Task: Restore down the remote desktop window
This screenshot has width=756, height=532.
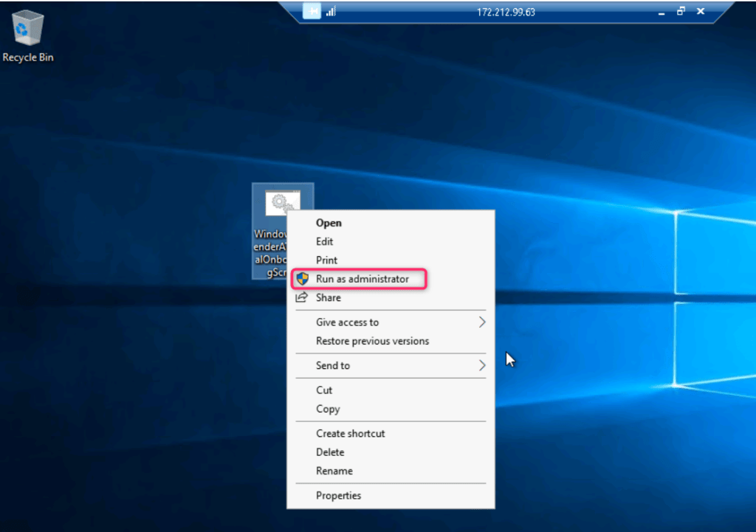Action: tap(681, 12)
